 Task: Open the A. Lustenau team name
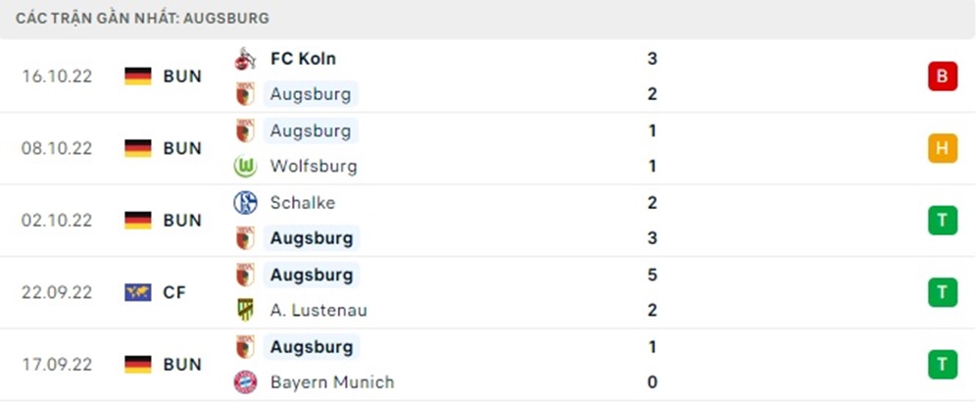[318, 310]
